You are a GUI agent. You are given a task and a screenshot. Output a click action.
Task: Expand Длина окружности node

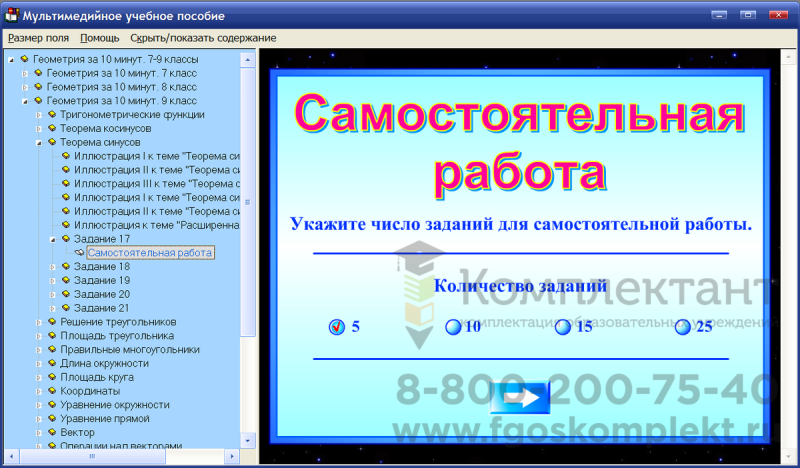[x=38, y=363]
